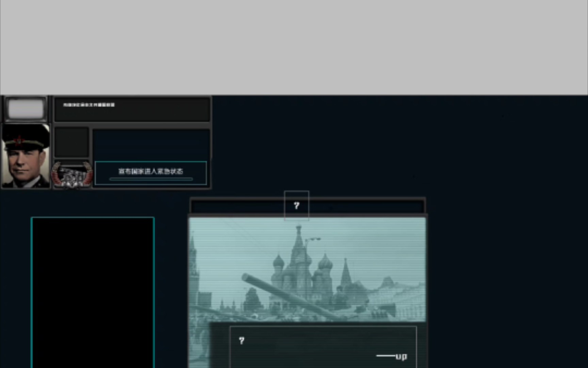The image size is (588, 368).
Task: Select the empty dark square slot beside portrait
Action: [x=71, y=142]
